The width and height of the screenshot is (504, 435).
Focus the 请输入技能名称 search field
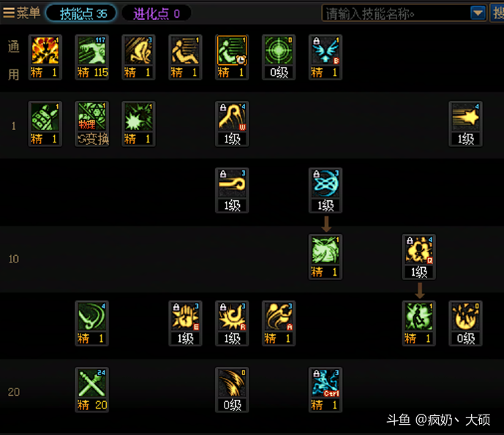[x=395, y=13]
